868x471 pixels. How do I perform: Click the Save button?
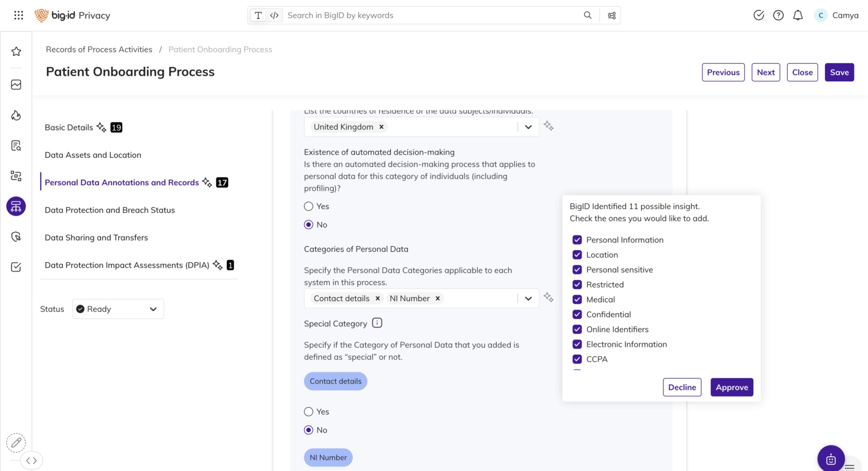839,72
